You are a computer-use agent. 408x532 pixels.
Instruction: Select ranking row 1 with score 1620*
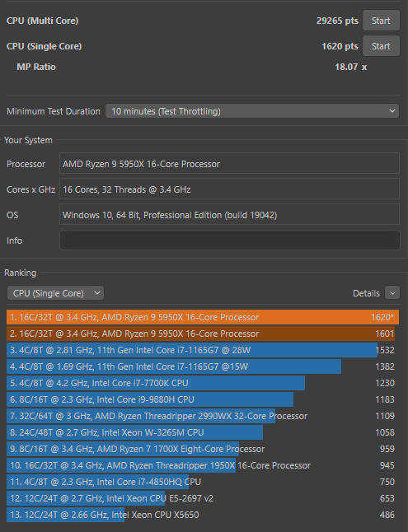point(203,317)
